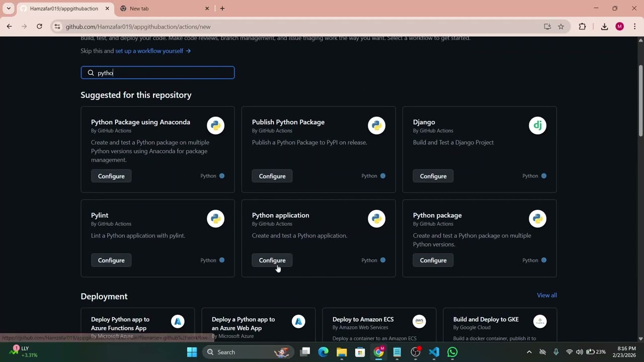Screen dimensions: 644x362
Task: Click View all in Deployment section
Action: 547,295
